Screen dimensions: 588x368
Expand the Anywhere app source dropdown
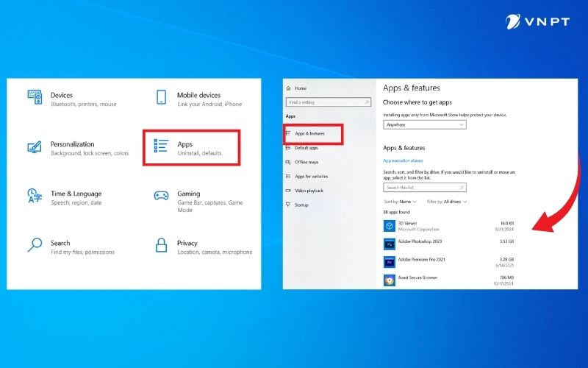click(x=425, y=125)
